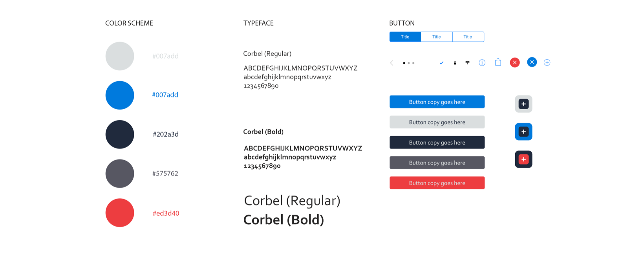
Task: Click the dark navy 'Button copy goes here' button
Action: pos(437,143)
